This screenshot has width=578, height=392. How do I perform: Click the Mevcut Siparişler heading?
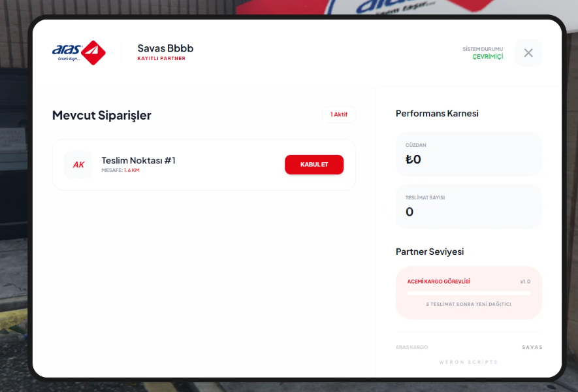(x=102, y=115)
